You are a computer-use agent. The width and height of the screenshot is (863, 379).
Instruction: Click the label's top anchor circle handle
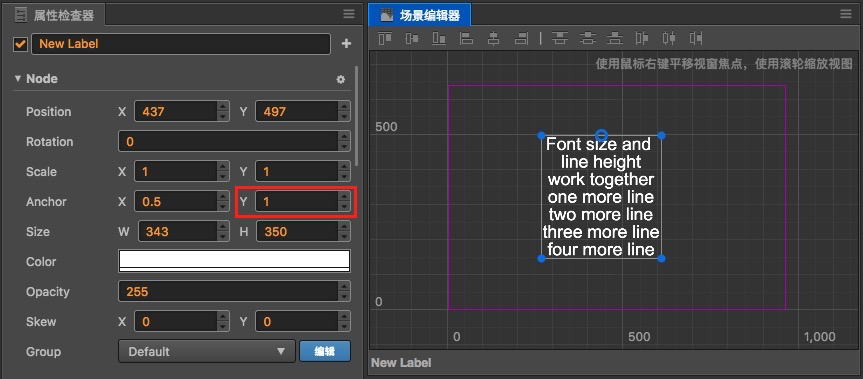point(602,135)
